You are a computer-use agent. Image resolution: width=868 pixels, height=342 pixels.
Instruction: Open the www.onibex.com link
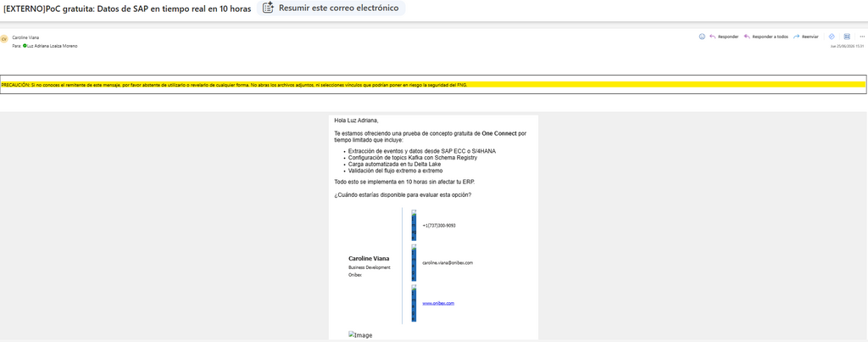(x=438, y=303)
